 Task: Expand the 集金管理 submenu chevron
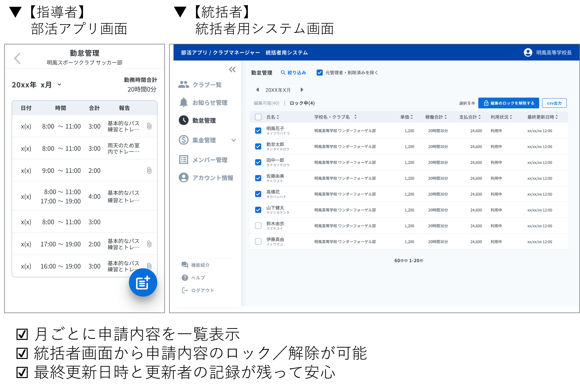pos(233,140)
